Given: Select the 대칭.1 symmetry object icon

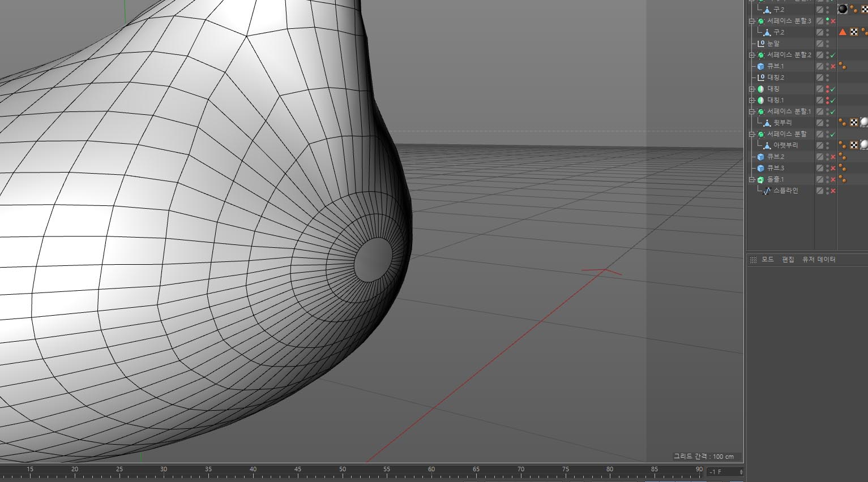Looking at the screenshot, I should click(761, 100).
